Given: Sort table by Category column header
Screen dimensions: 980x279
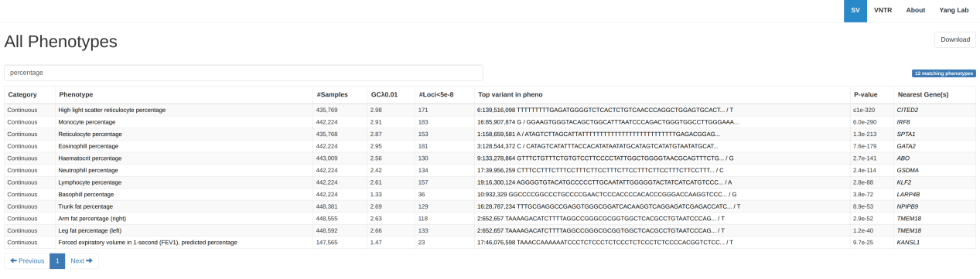Looking at the screenshot, I should click(x=22, y=94).
